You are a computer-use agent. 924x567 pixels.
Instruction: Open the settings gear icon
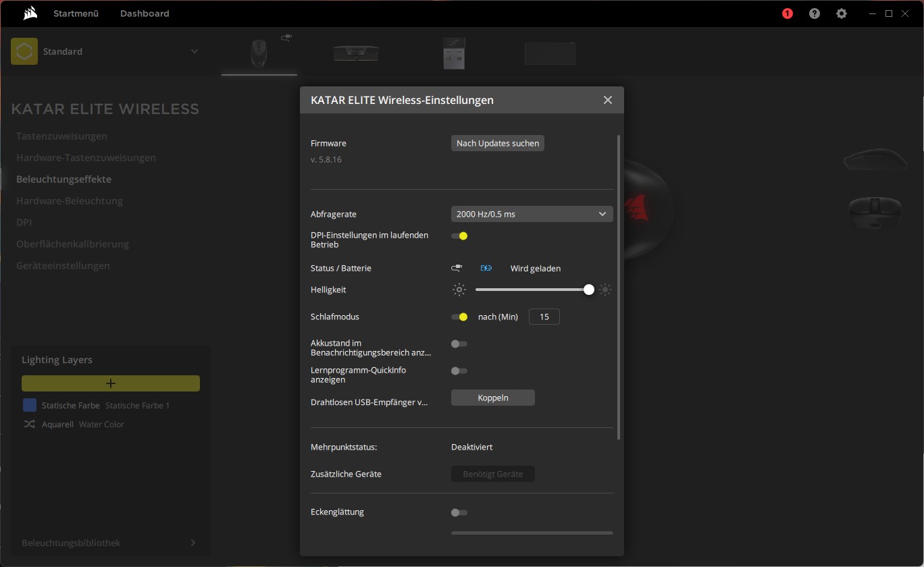(x=841, y=13)
